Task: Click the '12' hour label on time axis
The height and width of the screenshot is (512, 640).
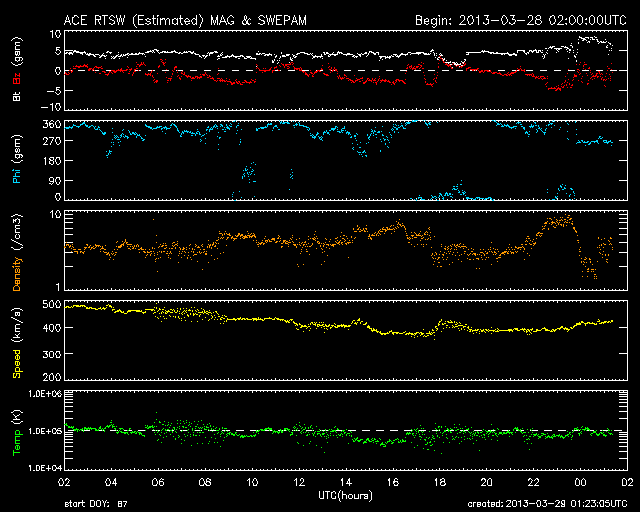Action: pyautogui.click(x=299, y=483)
